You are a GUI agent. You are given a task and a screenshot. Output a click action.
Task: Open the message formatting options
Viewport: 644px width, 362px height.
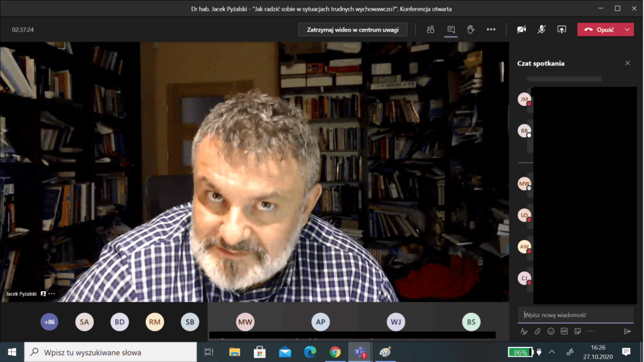tap(524, 331)
